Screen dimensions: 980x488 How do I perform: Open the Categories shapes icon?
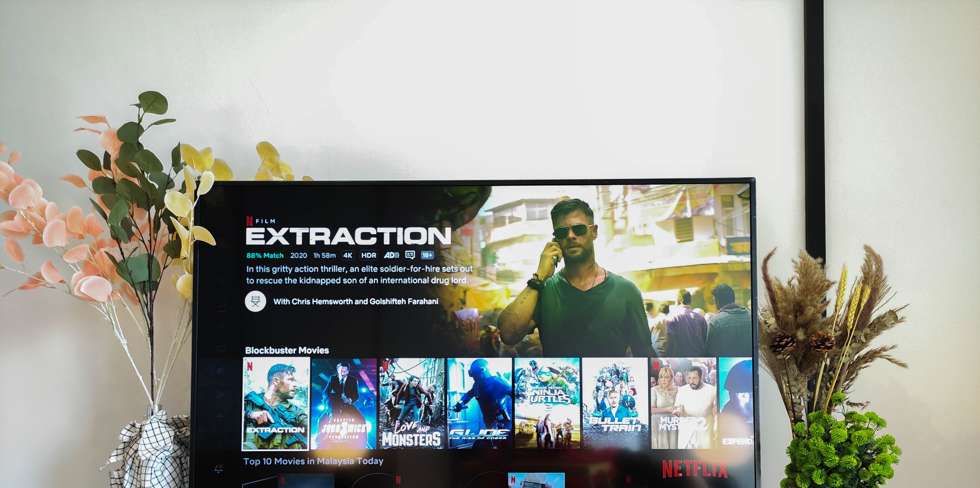[x=220, y=394]
